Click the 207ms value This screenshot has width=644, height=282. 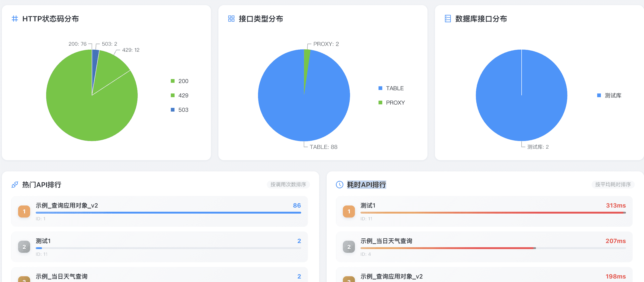pos(615,241)
